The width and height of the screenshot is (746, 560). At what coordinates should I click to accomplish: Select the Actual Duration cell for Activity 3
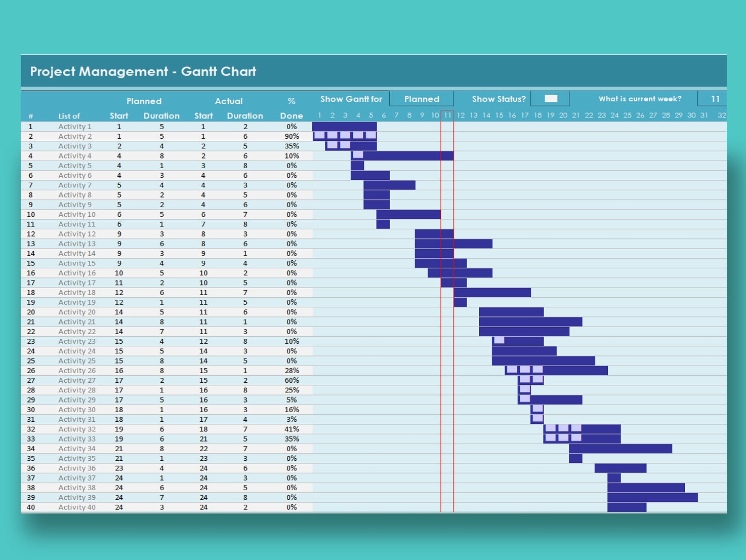(x=245, y=146)
